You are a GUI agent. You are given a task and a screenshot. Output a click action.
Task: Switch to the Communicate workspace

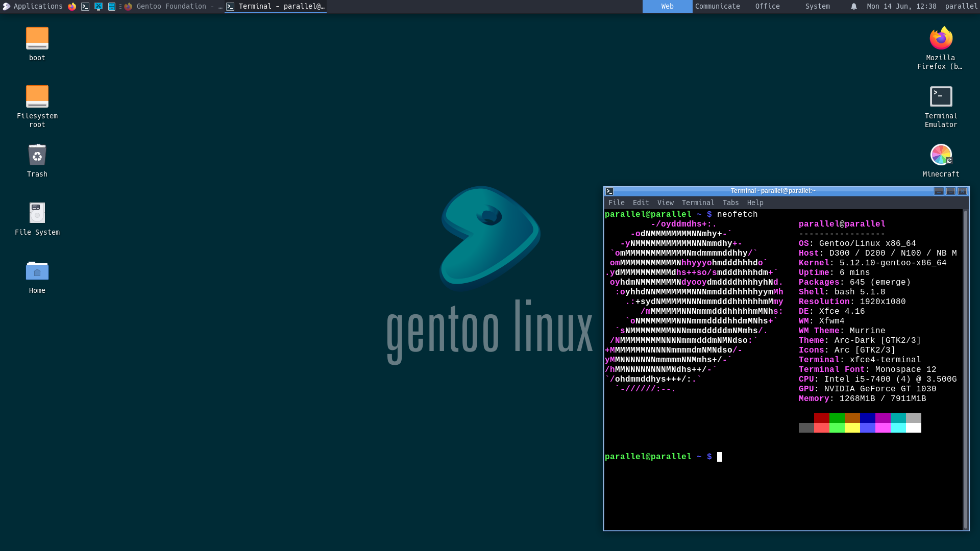tap(717, 7)
